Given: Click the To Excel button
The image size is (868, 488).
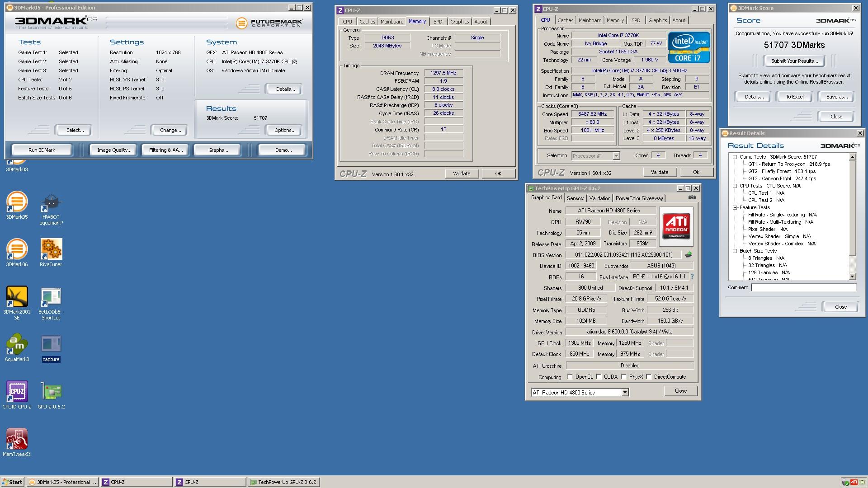Looking at the screenshot, I should click(794, 97).
